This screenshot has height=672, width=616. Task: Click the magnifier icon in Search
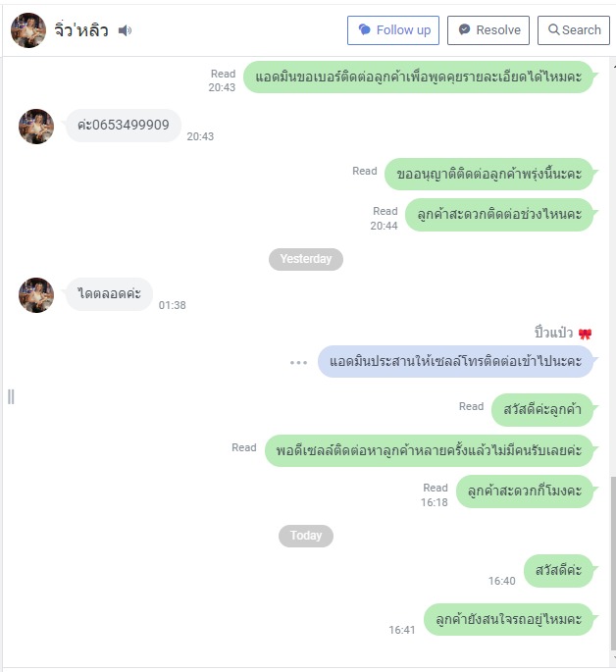[x=553, y=29]
